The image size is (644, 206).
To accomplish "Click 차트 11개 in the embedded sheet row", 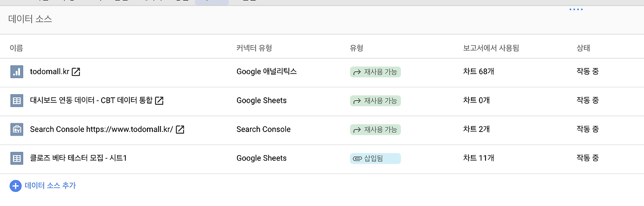I will coord(478,158).
